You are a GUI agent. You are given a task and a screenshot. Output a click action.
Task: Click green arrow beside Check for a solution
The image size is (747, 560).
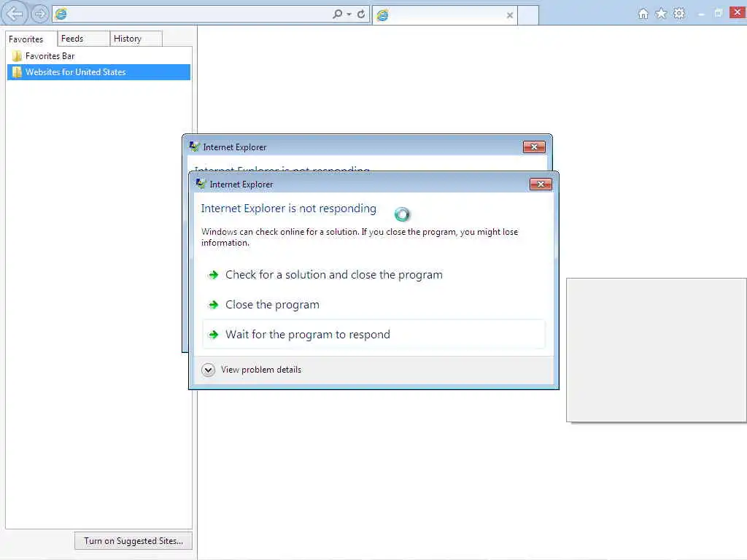click(214, 275)
